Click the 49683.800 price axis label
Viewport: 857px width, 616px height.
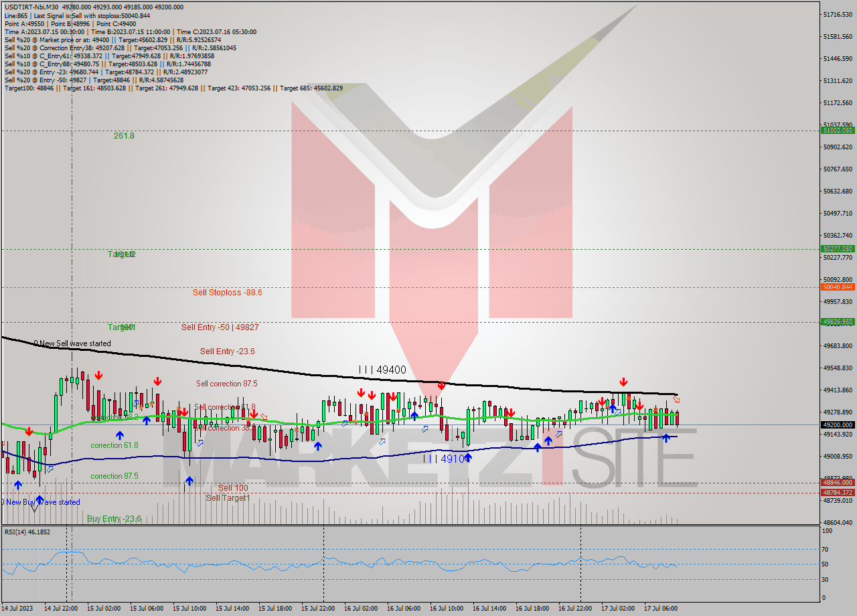coord(838,345)
